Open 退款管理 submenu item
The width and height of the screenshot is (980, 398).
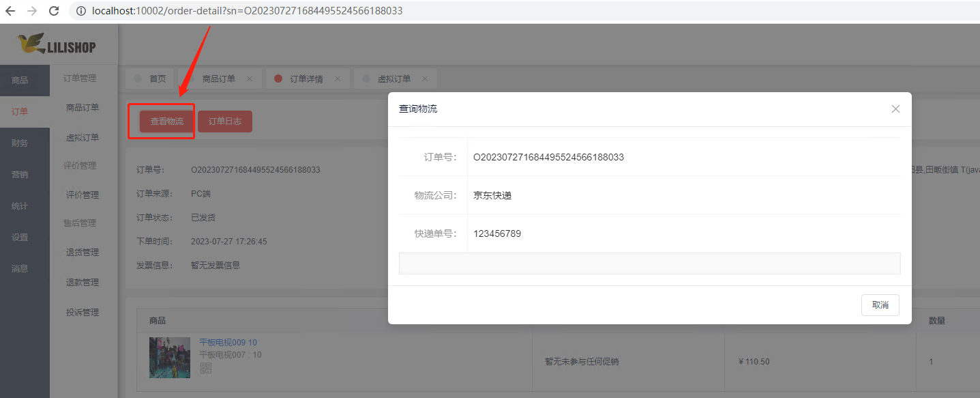pyautogui.click(x=83, y=283)
